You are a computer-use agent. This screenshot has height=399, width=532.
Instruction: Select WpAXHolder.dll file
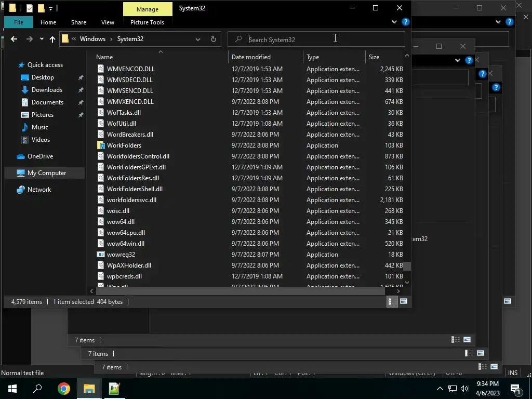coord(129,265)
